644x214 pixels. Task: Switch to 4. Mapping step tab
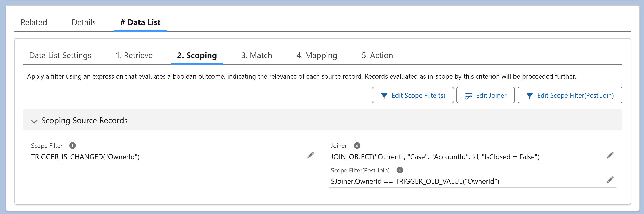(317, 55)
